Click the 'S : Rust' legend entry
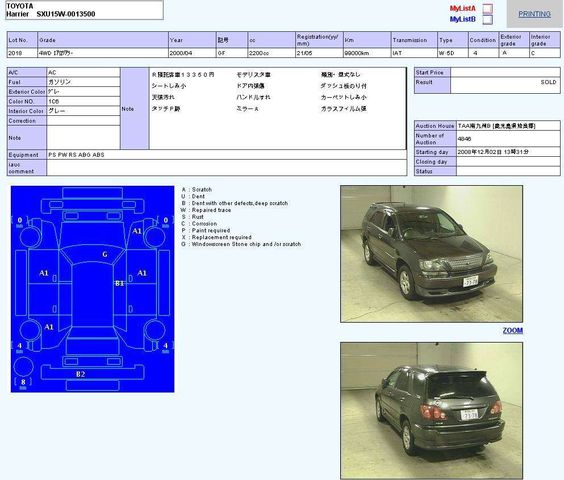 click(192, 217)
